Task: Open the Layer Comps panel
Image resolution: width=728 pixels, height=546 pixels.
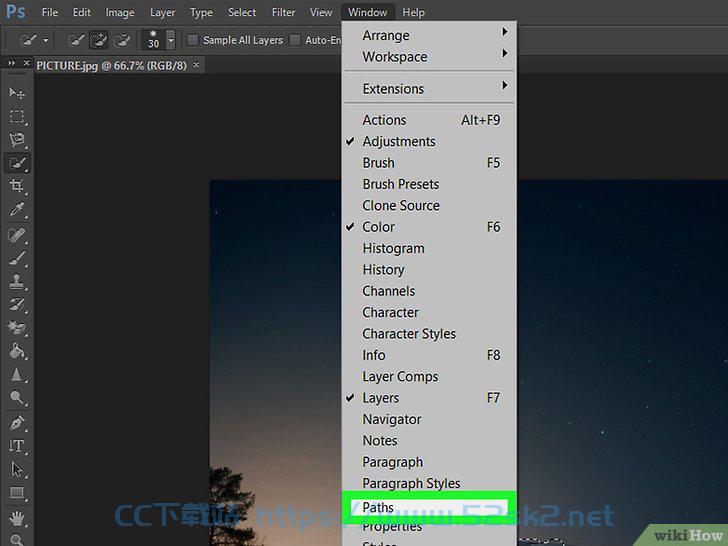Action: tap(430, 376)
